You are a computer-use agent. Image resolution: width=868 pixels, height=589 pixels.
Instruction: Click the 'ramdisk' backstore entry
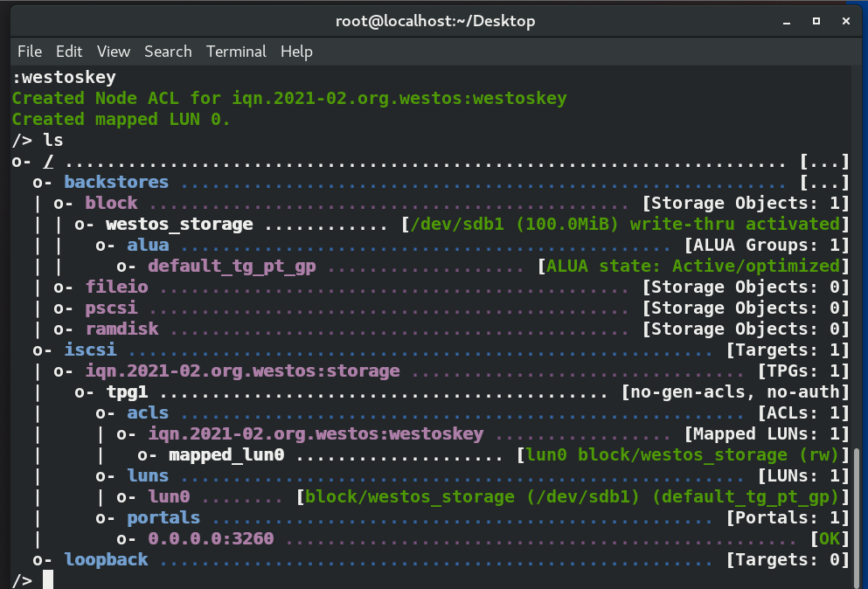click(122, 329)
